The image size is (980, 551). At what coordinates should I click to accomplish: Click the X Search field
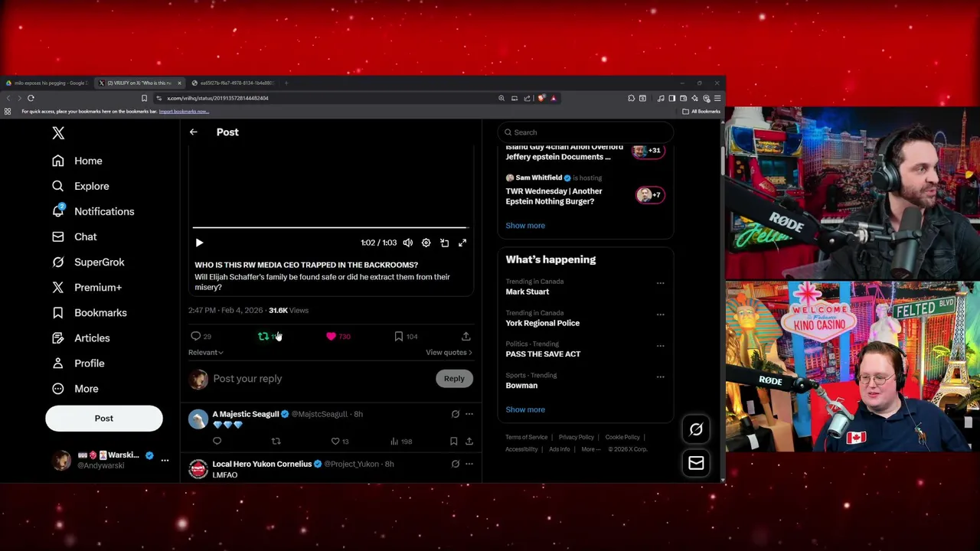pyautogui.click(x=586, y=132)
